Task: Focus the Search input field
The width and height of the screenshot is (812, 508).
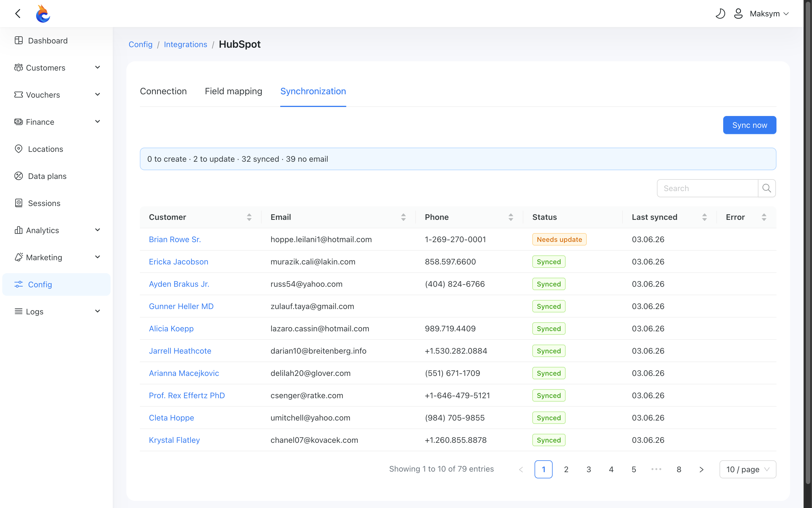Action: tap(707, 188)
